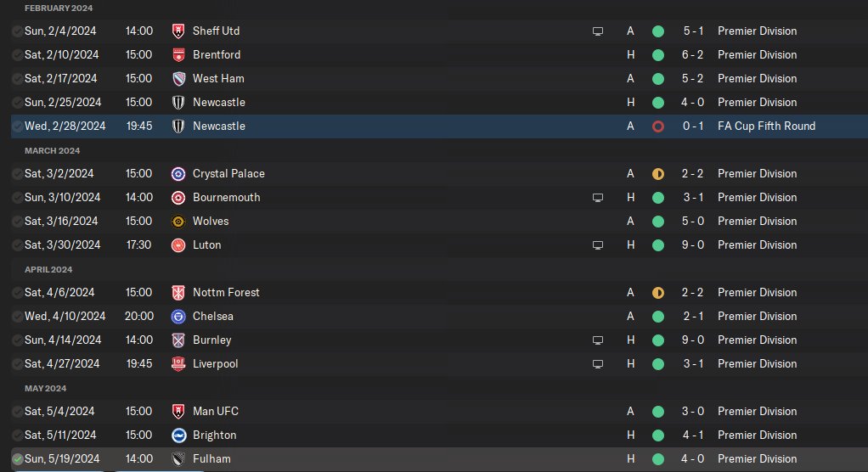The height and width of the screenshot is (472, 868).
Task: Open the West Ham team link
Action: pyautogui.click(x=218, y=79)
